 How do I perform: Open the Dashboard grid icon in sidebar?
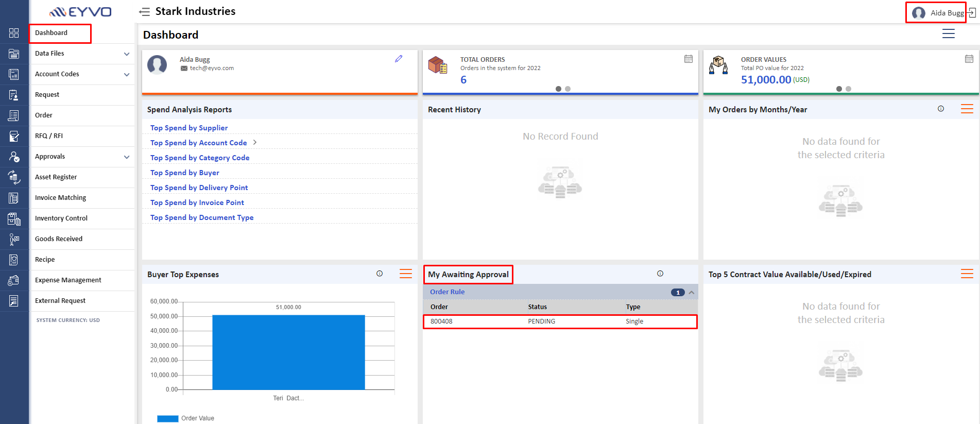(14, 33)
